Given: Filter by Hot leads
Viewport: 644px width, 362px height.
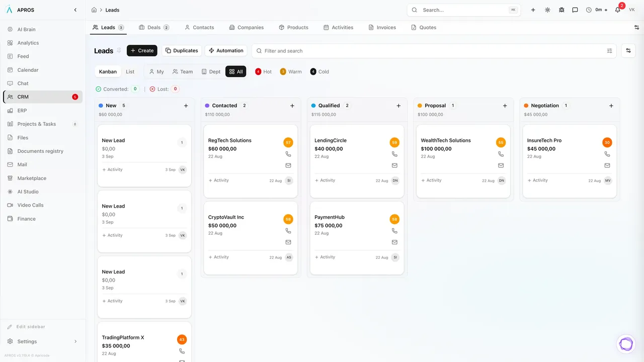Looking at the screenshot, I should pos(264,72).
